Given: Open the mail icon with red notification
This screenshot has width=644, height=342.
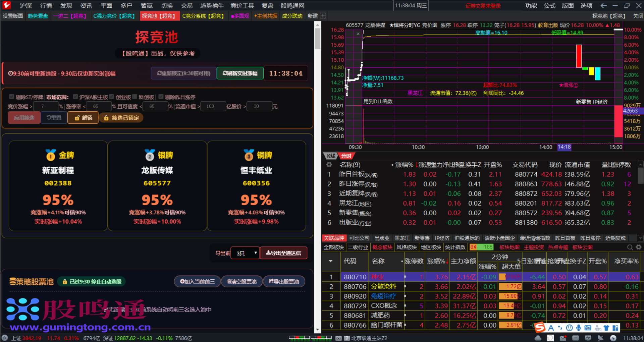Looking at the screenshot, I should click(563, 338).
